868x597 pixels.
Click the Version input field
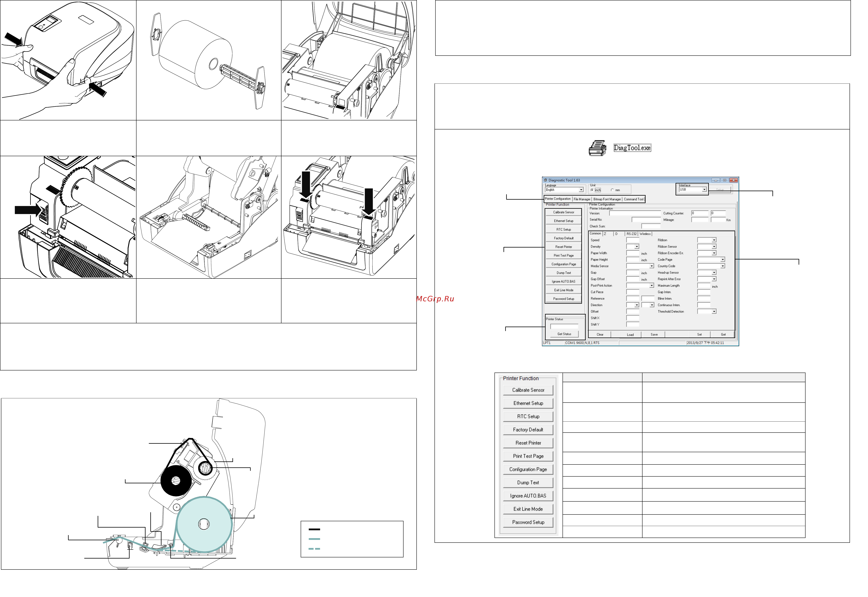click(x=635, y=214)
